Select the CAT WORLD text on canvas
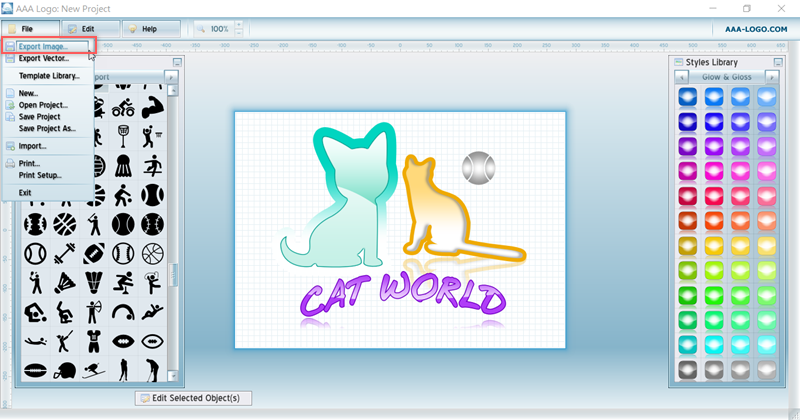800x420 pixels. (402, 299)
